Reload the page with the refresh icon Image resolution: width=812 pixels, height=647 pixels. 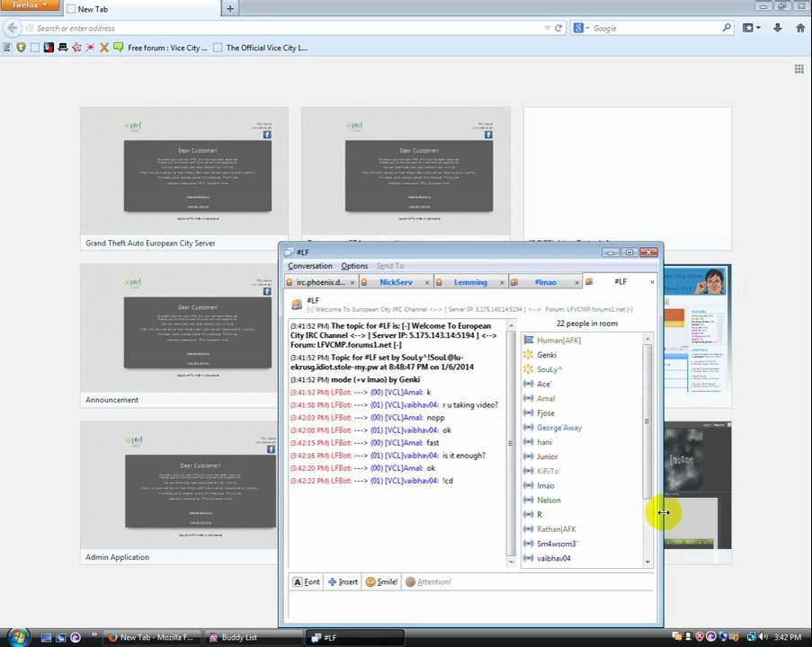click(558, 28)
